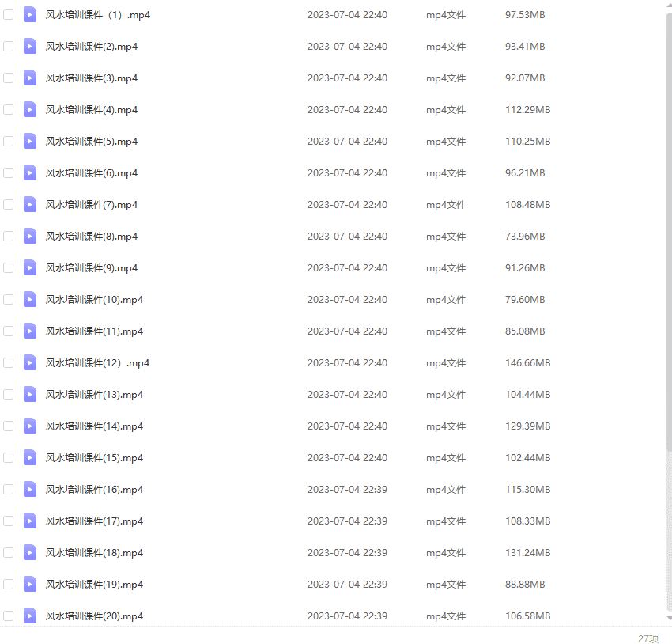Open 风水培训课件(15).mp4 by its name
This screenshot has width=672, height=644.
94,458
